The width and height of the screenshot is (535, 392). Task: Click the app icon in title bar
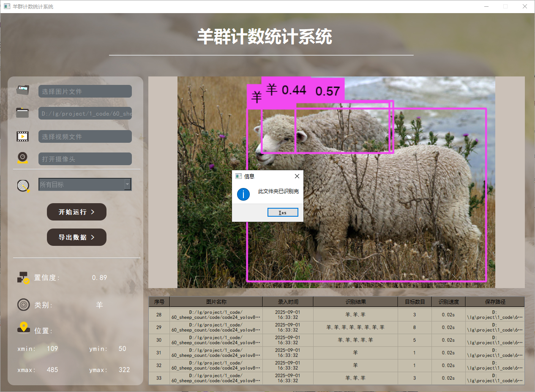pyautogui.click(x=7, y=6)
